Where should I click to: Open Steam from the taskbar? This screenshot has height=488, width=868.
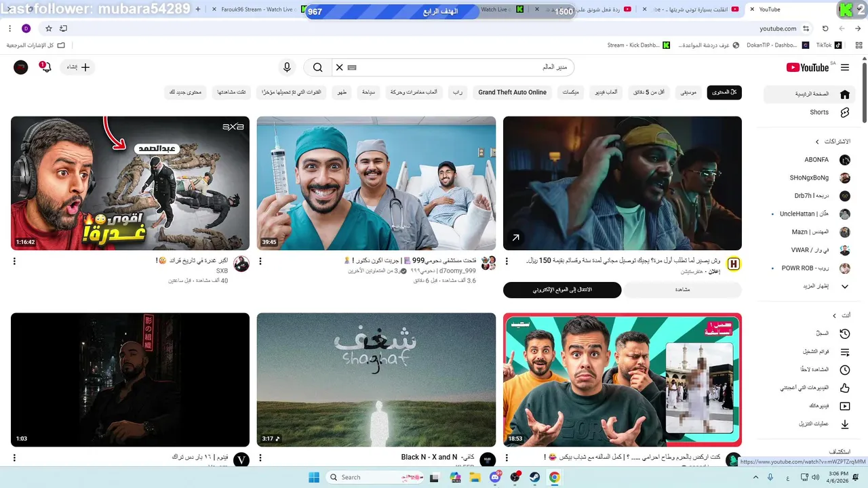[x=534, y=477]
